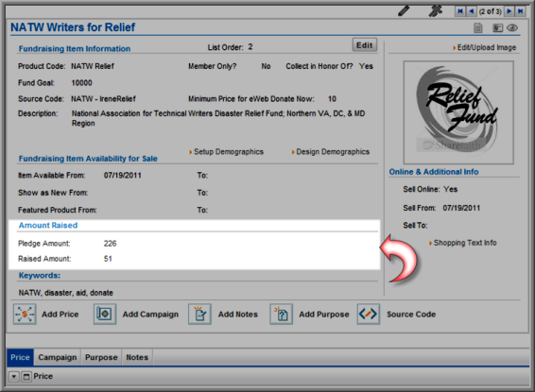Click the Add Campaign icon
The width and height of the screenshot is (535, 392).
[105, 314]
